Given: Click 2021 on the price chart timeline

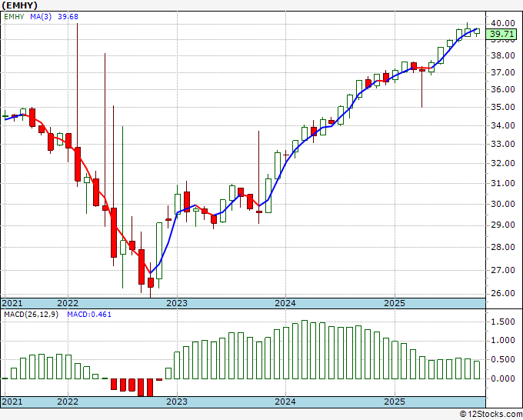Looking at the screenshot, I should (x=12, y=303).
